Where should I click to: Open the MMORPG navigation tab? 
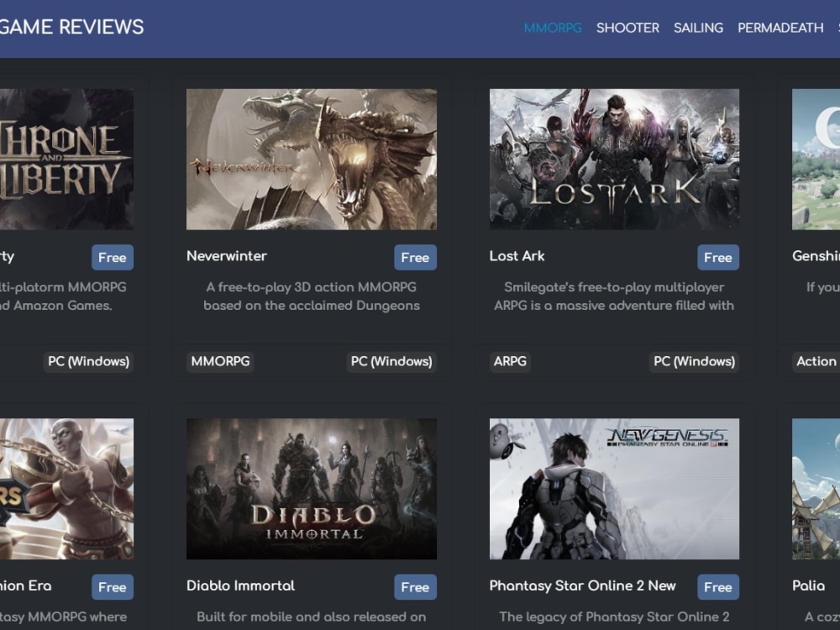click(553, 28)
